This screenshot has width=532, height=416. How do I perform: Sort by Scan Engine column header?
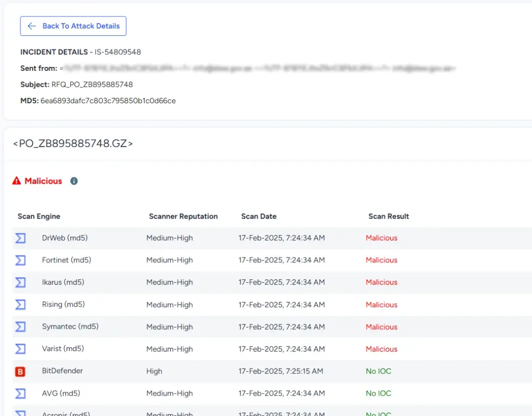39,216
